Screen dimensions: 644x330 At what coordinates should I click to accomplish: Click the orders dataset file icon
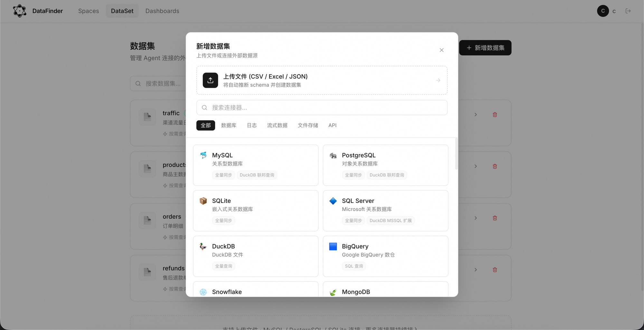click(x=147, y=220)
